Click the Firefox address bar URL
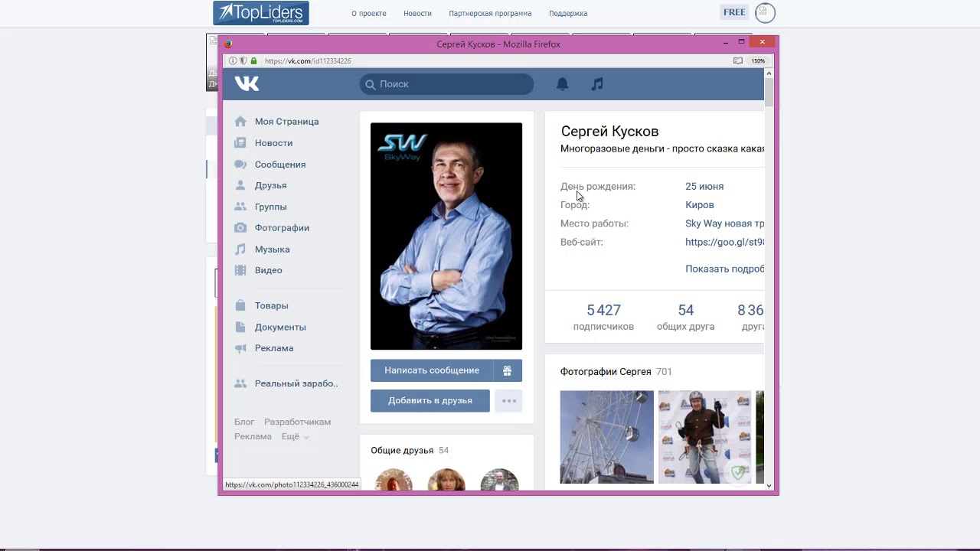 pos(308,60)
